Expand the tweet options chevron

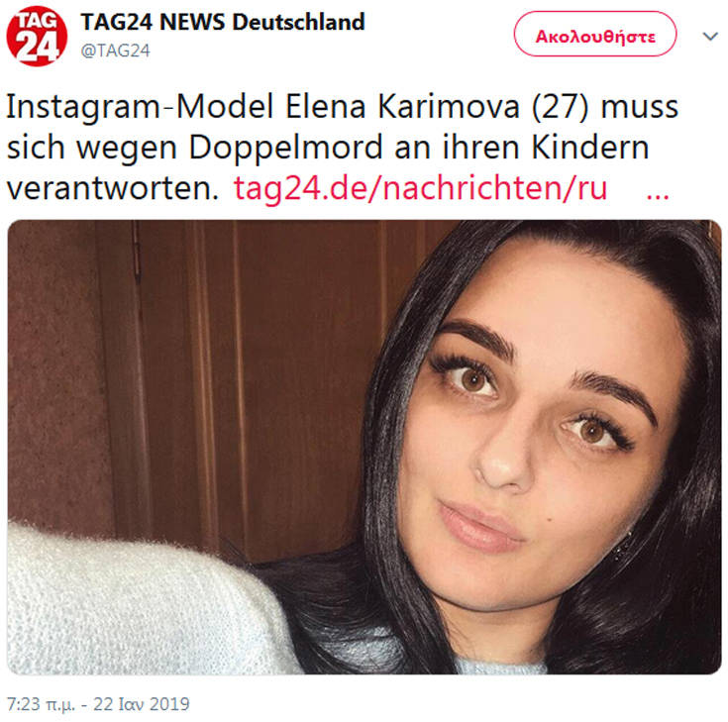[x=710, y=36]
